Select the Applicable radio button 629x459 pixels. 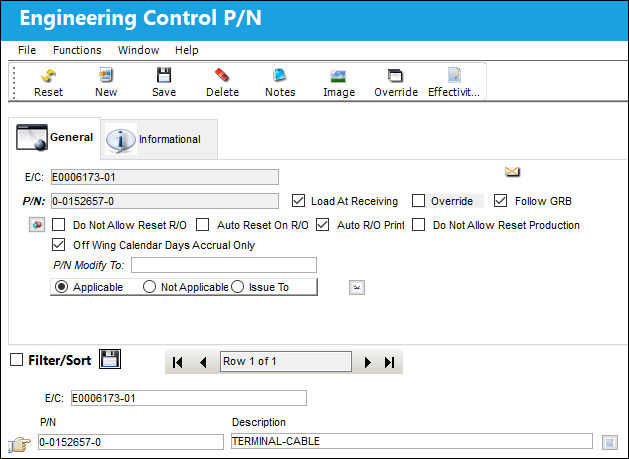tap(61, 287)
